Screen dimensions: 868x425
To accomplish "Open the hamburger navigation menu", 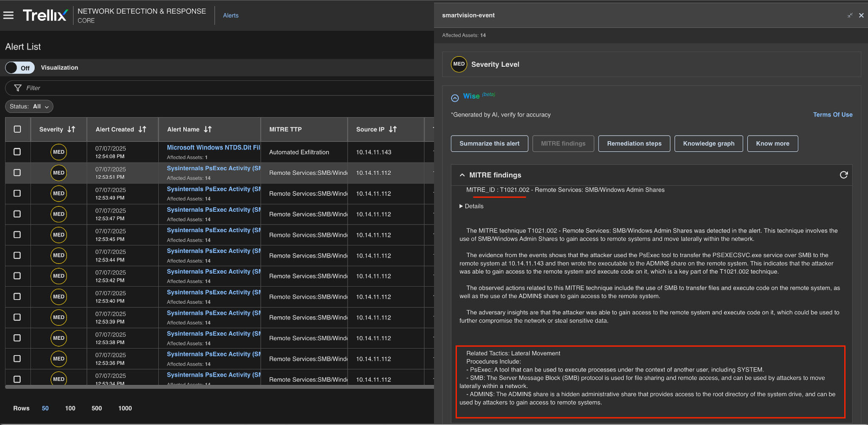I will click(8, 16).
